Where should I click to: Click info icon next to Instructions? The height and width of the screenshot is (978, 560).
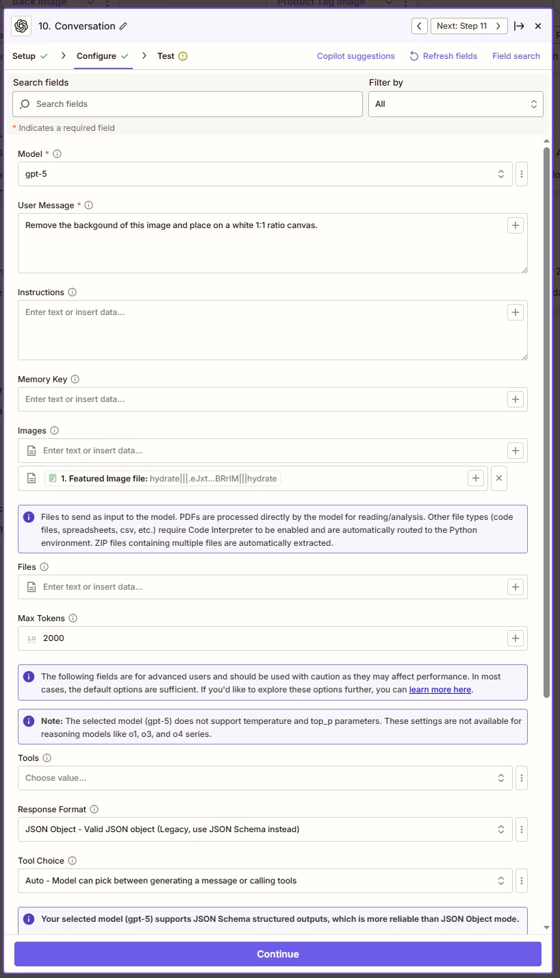pyautogui.click(x=73, y=292)
